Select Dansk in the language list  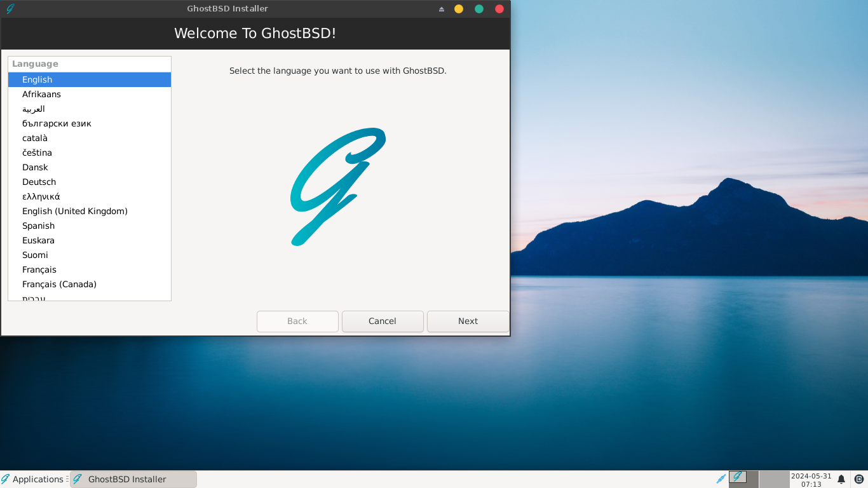point(90,167)
